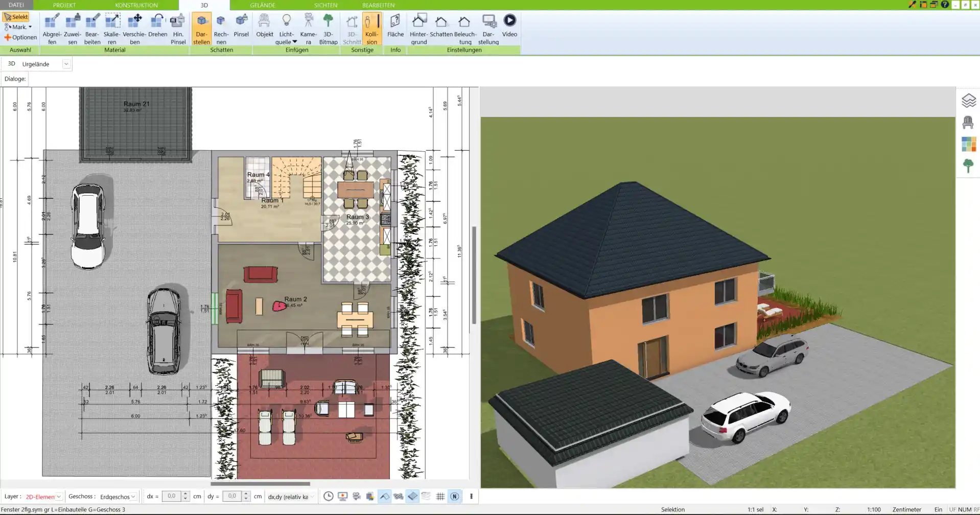Click the dx value input field
The width and height of the screenshot is (980, 515).
point(172,496)
